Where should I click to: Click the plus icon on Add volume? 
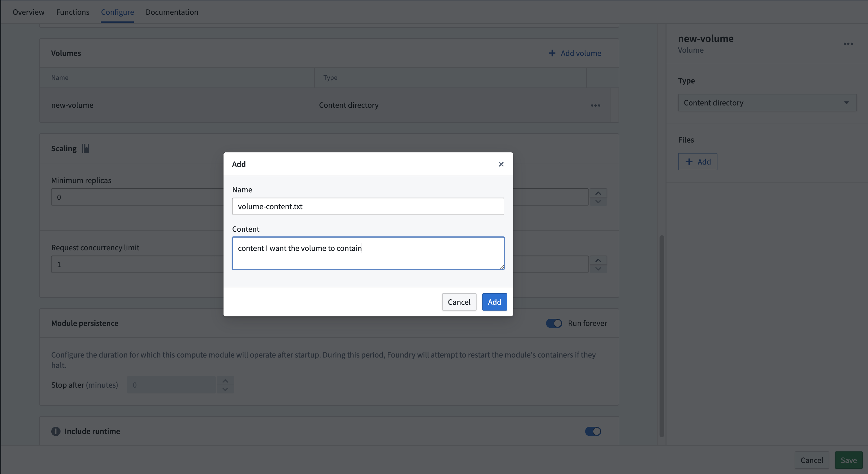[552, 53]
